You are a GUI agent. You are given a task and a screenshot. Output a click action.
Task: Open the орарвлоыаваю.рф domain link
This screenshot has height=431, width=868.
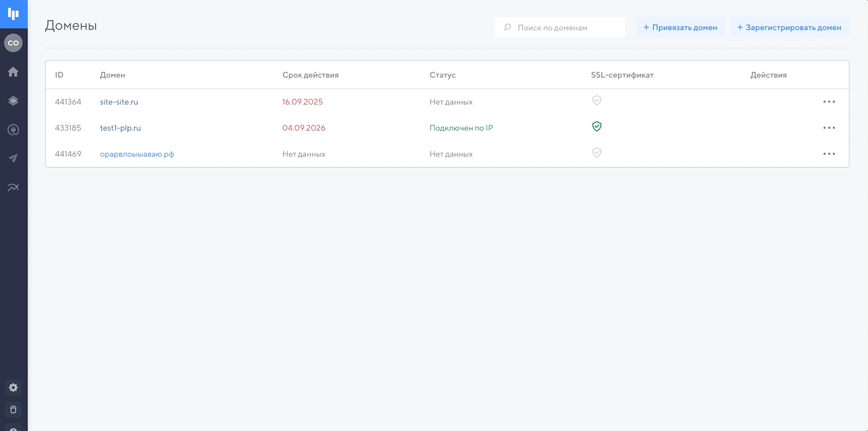click(x=137, y=154)
